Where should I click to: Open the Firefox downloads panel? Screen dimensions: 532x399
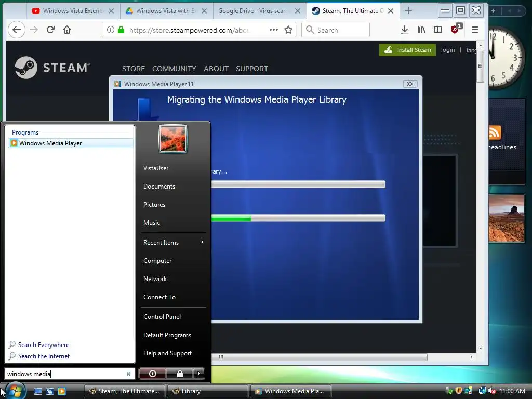pos(404,30)
